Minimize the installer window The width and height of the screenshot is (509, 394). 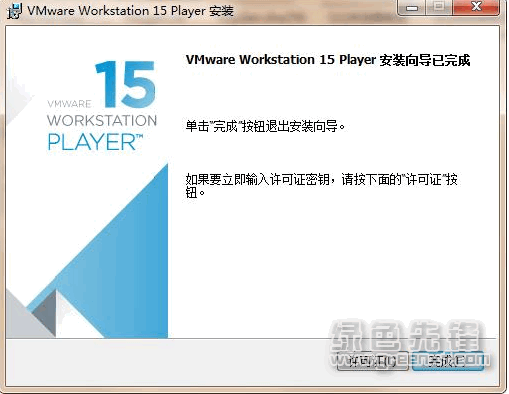[x=412, y=7]
